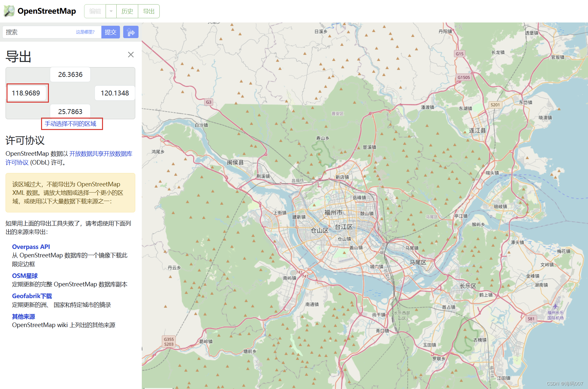
Task: Click the 福州长乐国际机场 airport icon
Action: (555, 306)
